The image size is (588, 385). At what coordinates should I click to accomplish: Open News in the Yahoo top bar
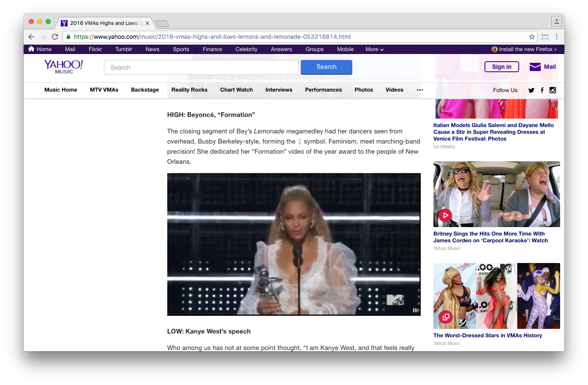[x=152, y=49]
